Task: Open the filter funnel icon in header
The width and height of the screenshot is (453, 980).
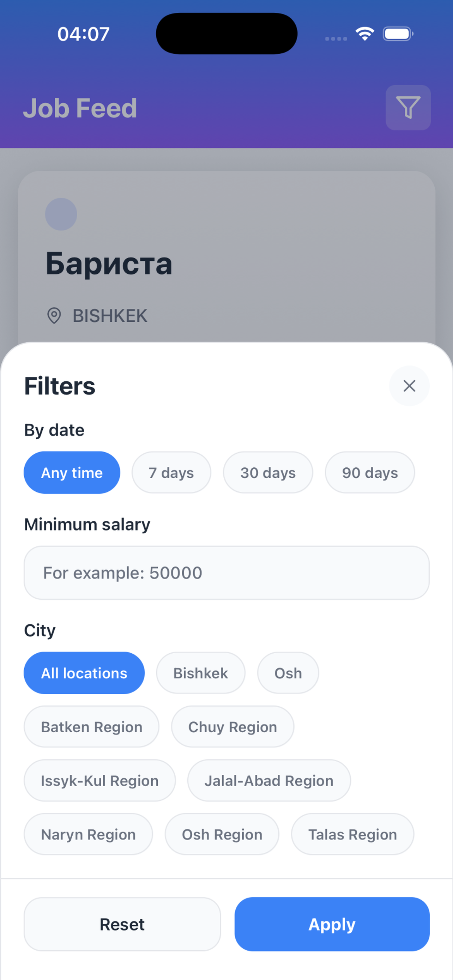Action: [x=408, y=108]
